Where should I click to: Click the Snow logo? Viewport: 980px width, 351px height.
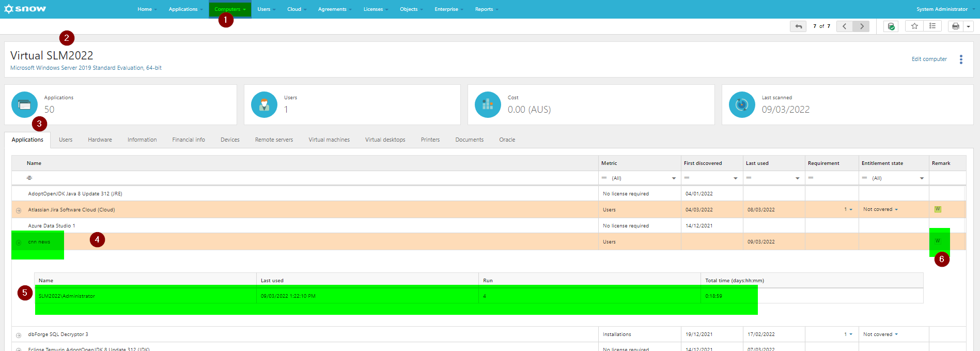[25, 9]
